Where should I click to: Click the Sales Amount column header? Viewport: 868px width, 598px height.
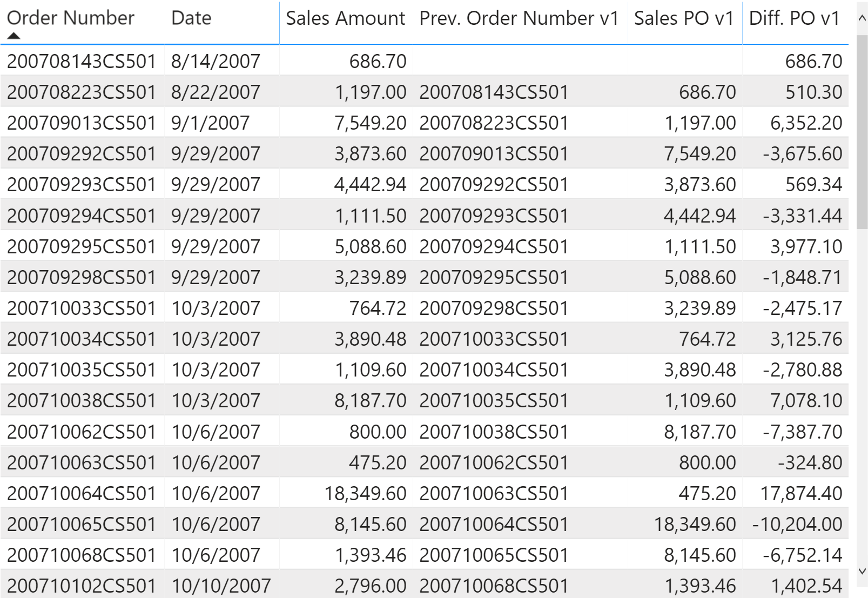point(346,18)
